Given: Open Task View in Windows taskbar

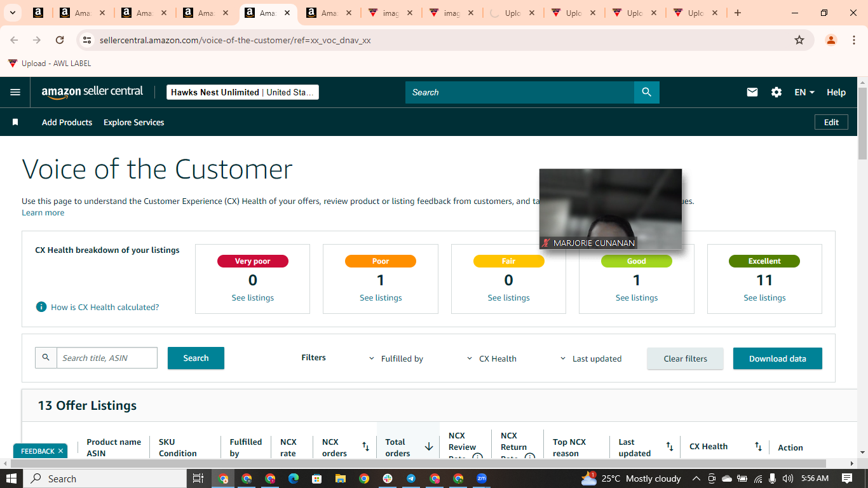Looking at the screenshot, I should point(198,478).
